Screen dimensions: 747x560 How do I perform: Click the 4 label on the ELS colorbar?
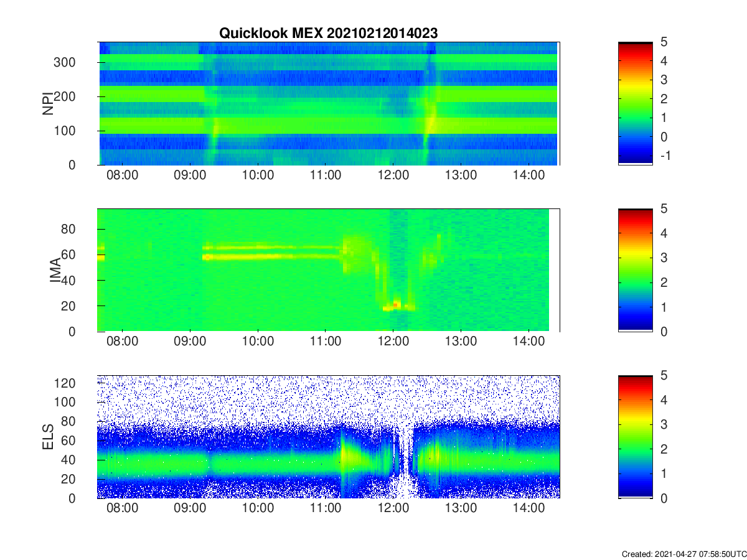click(664, 400)
